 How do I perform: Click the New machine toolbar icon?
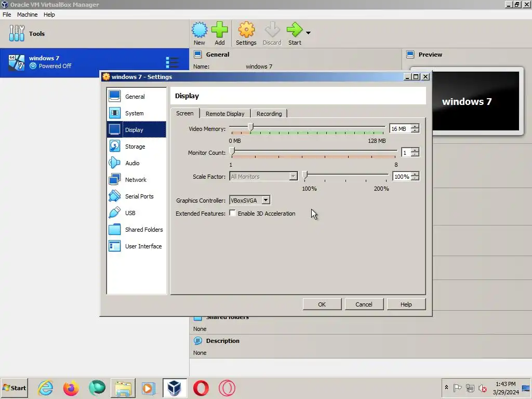pyautogui.click(x=199, y=33)
